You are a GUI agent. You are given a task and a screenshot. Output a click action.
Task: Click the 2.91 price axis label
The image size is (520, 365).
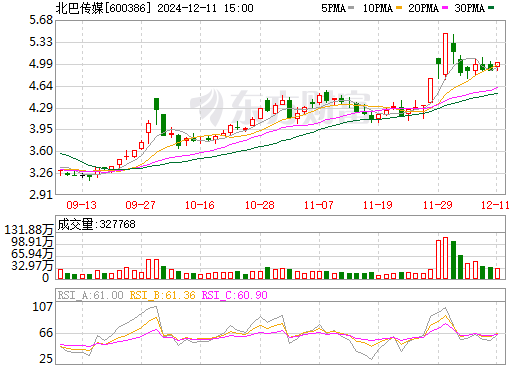click(x=41, y=195)
